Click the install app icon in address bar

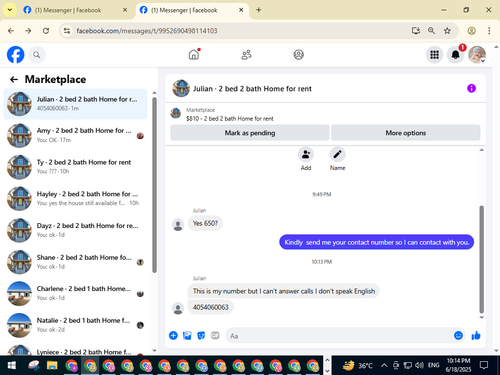click(x=416, y=31)
